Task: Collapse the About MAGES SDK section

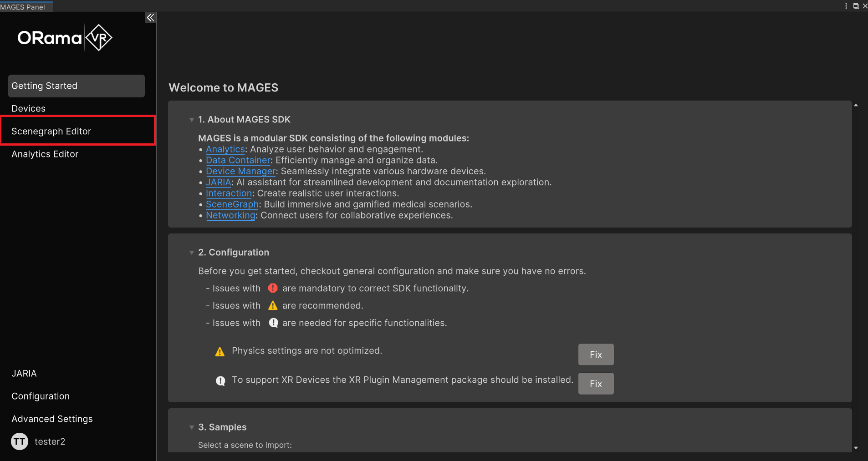Action: click(192, 120)
